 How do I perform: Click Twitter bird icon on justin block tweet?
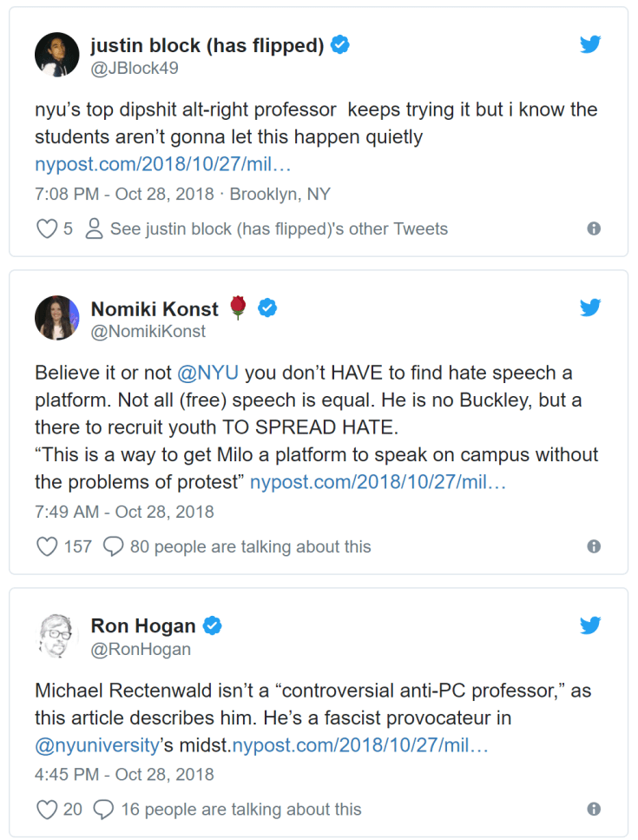click(x=590, y=44)
